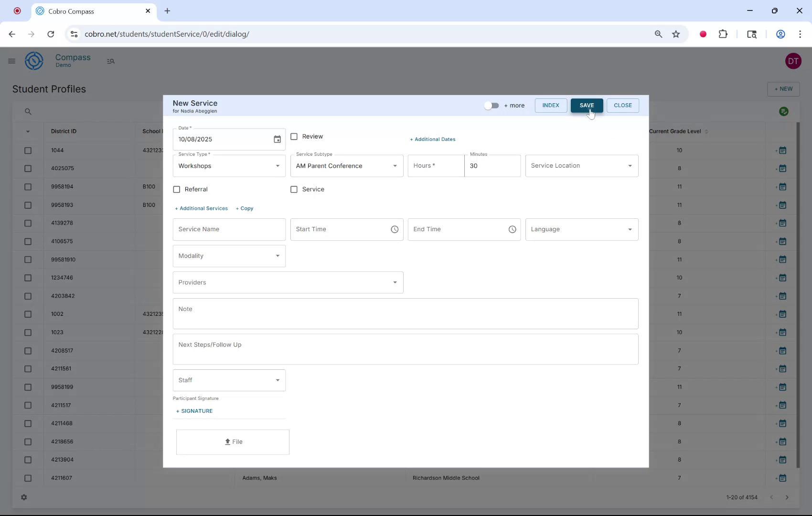Click the Compass logo icon
The image size is (812, 516).
point(34,61)
